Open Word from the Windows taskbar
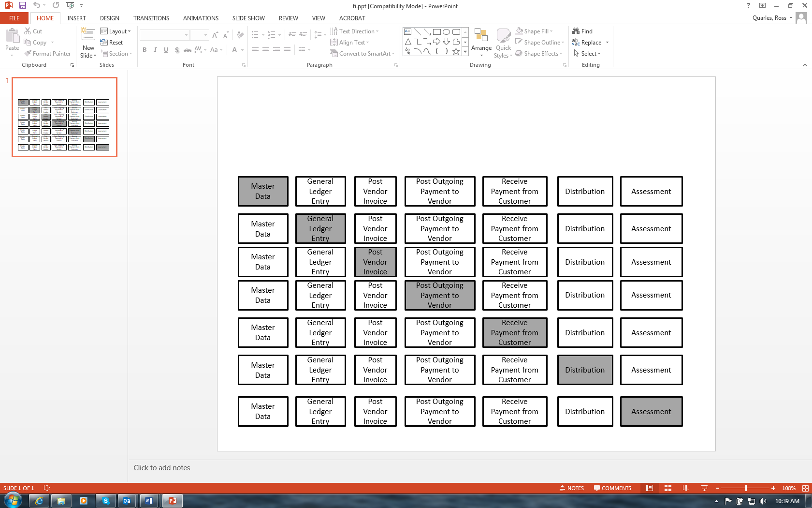 148,501
